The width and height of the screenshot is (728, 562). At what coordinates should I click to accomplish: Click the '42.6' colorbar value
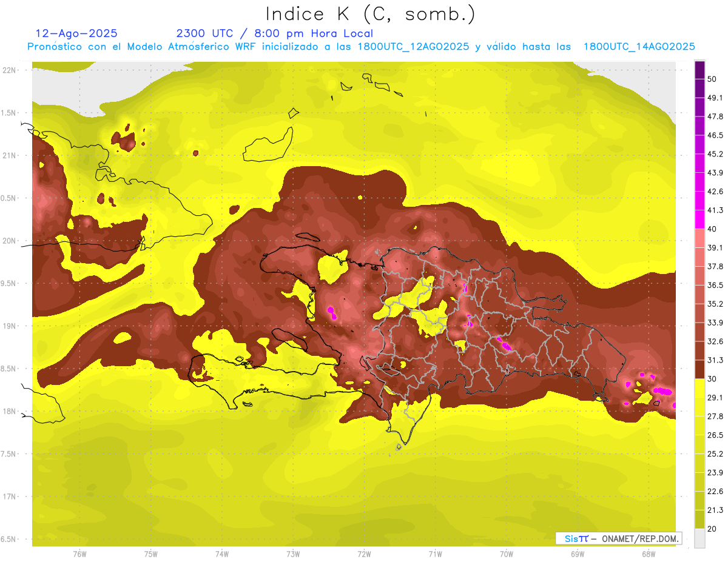click(x=715, y=192)
